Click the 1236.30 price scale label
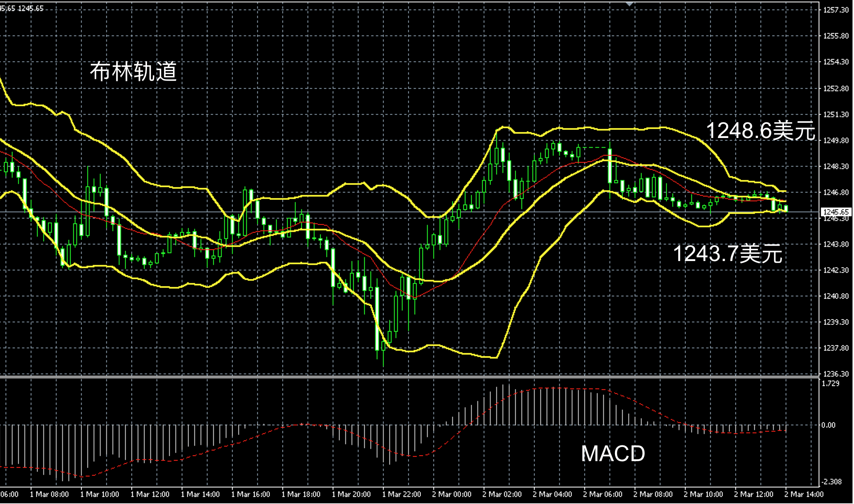This screenshot has width=854, height=504. point(836,374)
